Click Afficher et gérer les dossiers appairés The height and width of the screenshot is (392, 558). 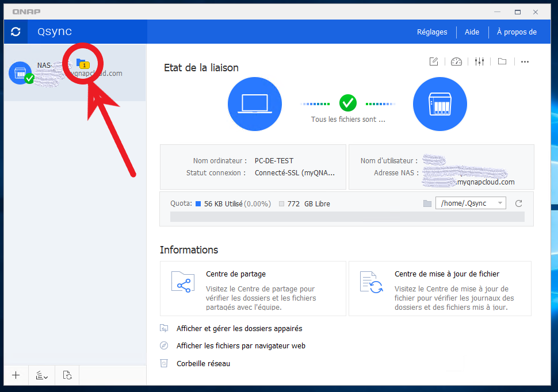pos(239,329)
